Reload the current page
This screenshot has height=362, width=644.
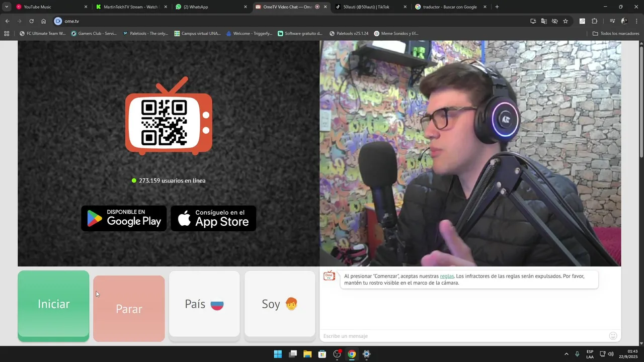point(31,21)
